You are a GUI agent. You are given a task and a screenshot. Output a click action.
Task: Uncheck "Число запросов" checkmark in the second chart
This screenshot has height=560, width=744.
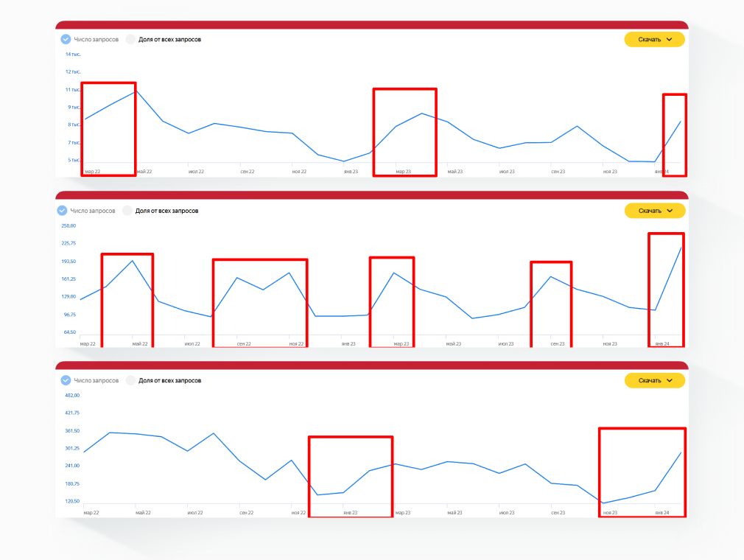63,211
